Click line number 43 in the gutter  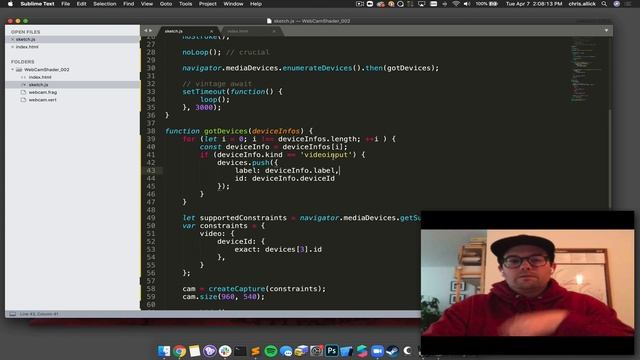click(x=151, y=171)
